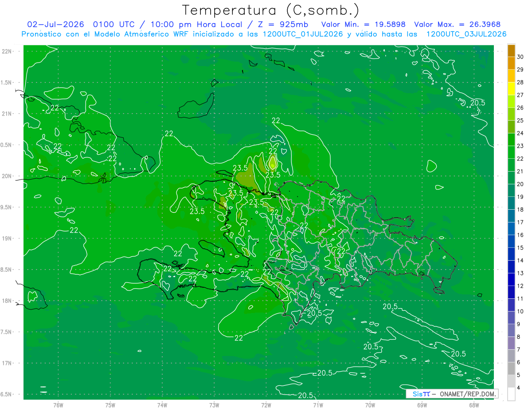Image resolution: width=532 pixels, height=411 pixels.
Task: Pick the orange legend swatch between 29 and 30
Action: pos(511,63)
